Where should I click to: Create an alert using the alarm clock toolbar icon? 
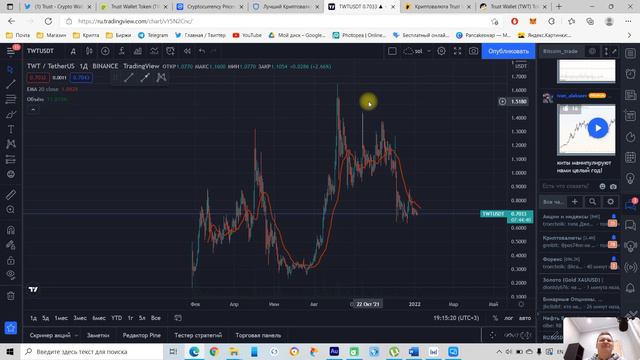pos(170,51)
